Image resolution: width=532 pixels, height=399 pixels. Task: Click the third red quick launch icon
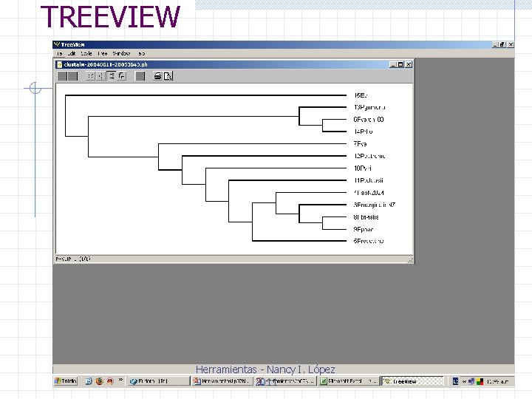click(x=110, y=381)
